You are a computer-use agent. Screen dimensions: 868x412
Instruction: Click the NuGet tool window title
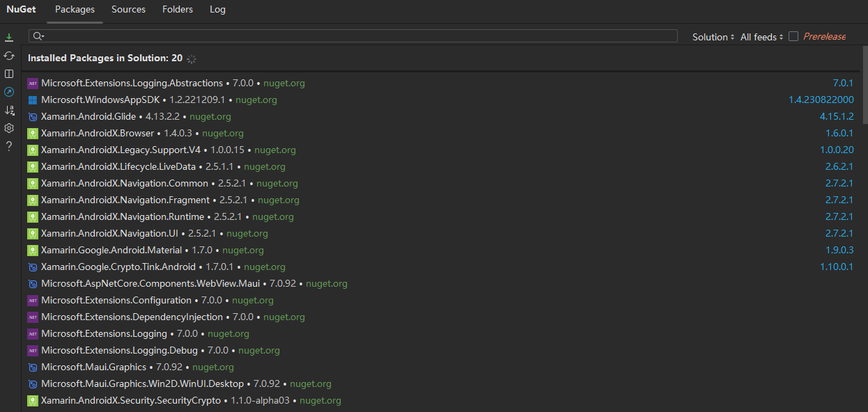coord(21,10)
